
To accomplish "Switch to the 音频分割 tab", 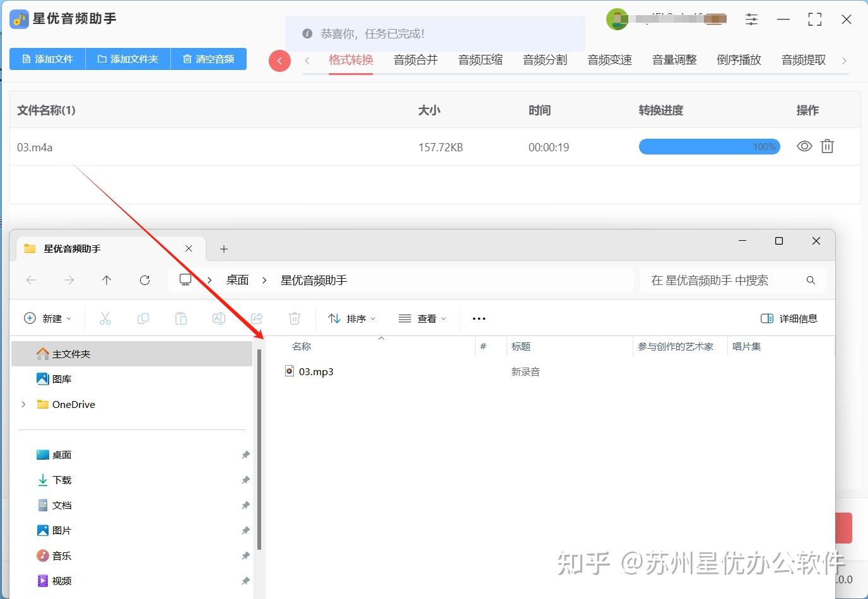I will 545,60.
